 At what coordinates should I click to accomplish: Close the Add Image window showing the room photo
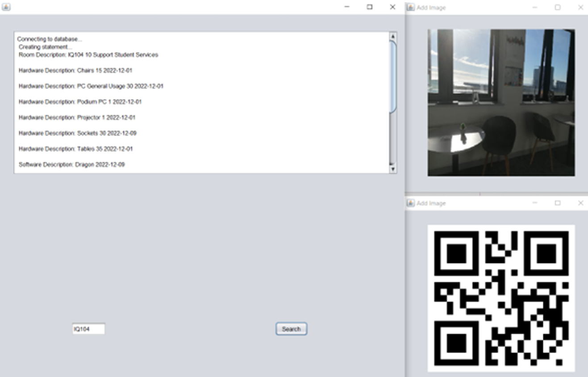click(580, 8)
